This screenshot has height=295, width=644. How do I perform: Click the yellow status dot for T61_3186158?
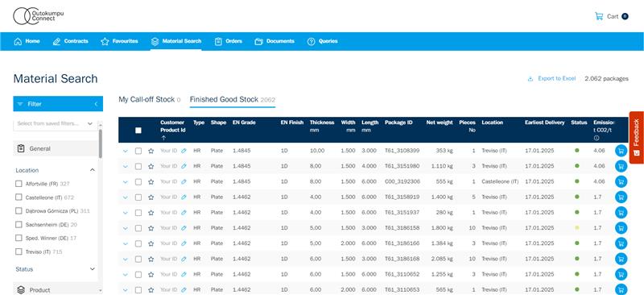pos(576,228)
